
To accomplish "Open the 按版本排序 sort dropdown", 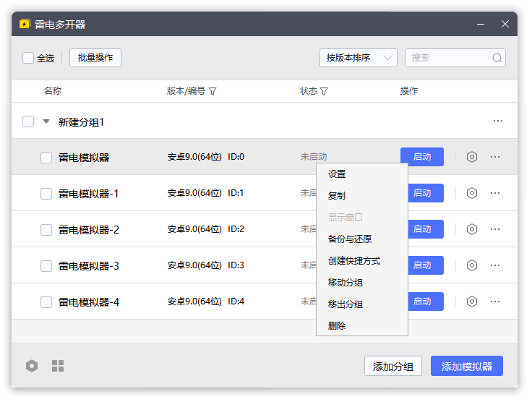I will point(359,58).
